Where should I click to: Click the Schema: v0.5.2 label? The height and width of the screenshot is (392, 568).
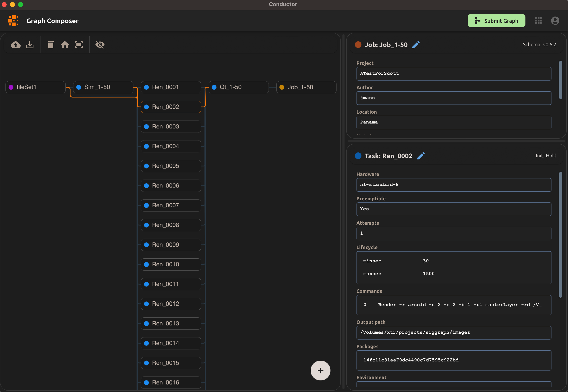539,45
